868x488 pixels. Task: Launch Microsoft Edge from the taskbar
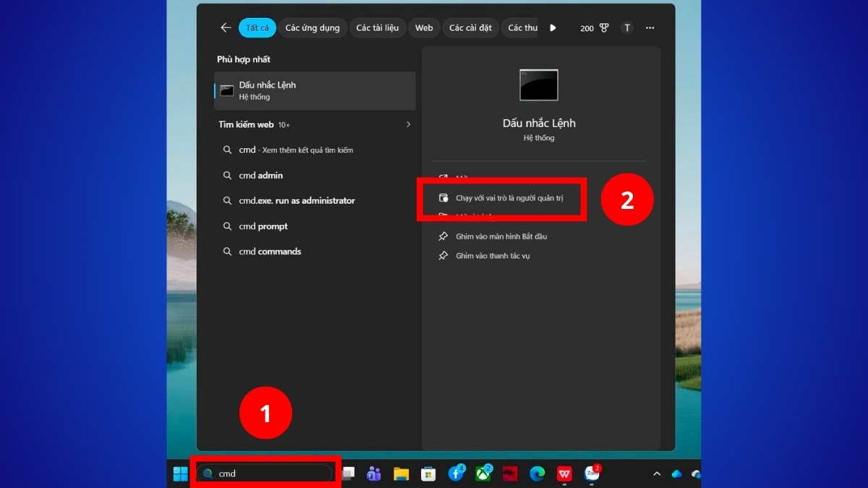(x=537, y=475)
